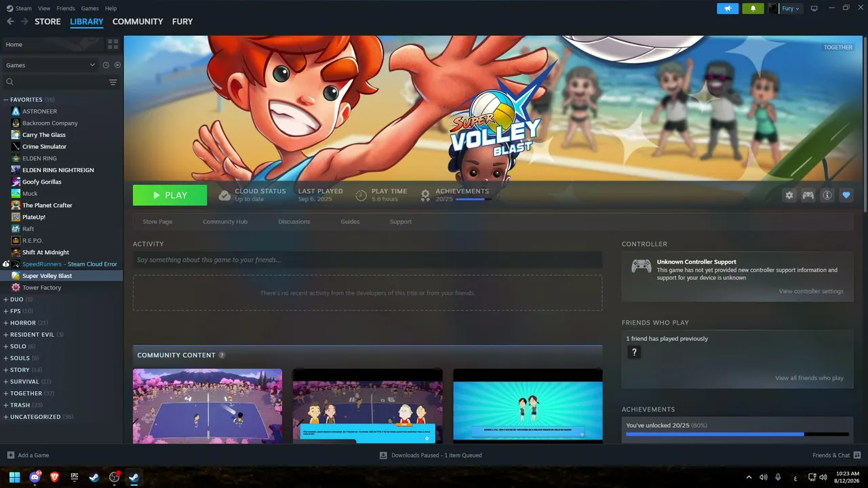Screen dimensions: 868x488
Task: Open the Community Hub link
Action: click(x=225, y=222)
